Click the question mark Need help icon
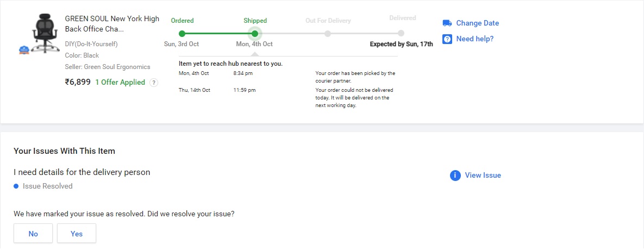 pyautogui.click(x=447, y=39)
